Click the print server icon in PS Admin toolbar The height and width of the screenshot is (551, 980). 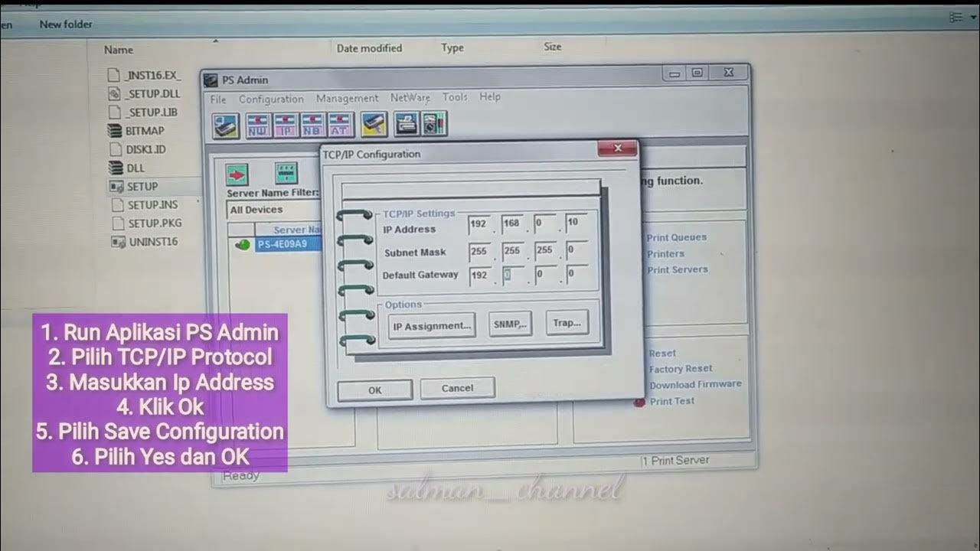pos(226,126)
